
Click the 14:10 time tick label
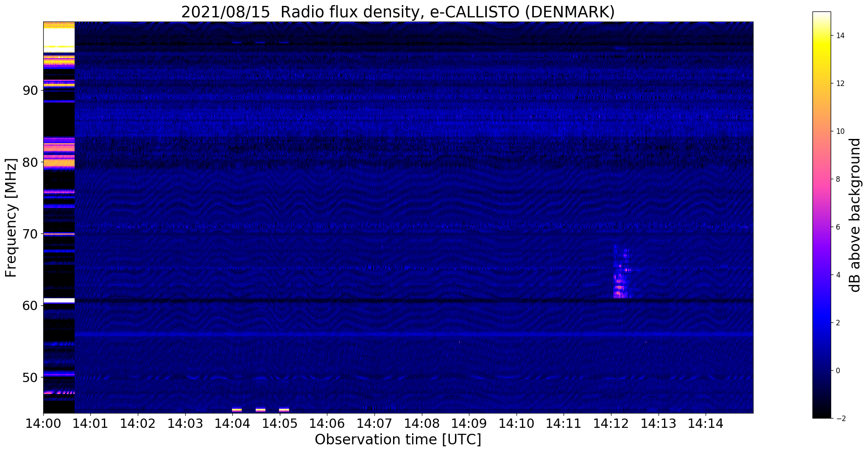pos(516,423)
